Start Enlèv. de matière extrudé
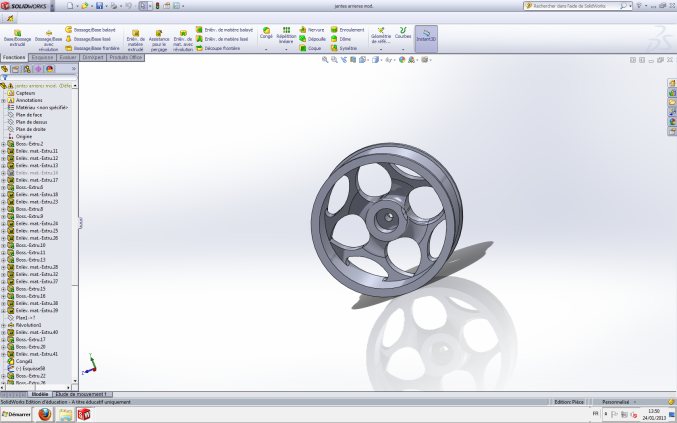The height and width of the screenshot is (423, 677). pyautogui.click(x=136, y=40)
